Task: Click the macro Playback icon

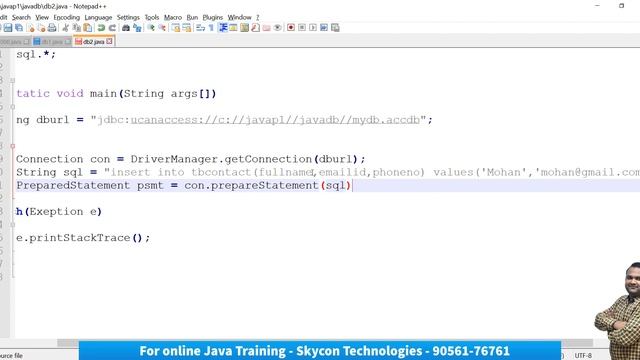Action: [313, 28]
